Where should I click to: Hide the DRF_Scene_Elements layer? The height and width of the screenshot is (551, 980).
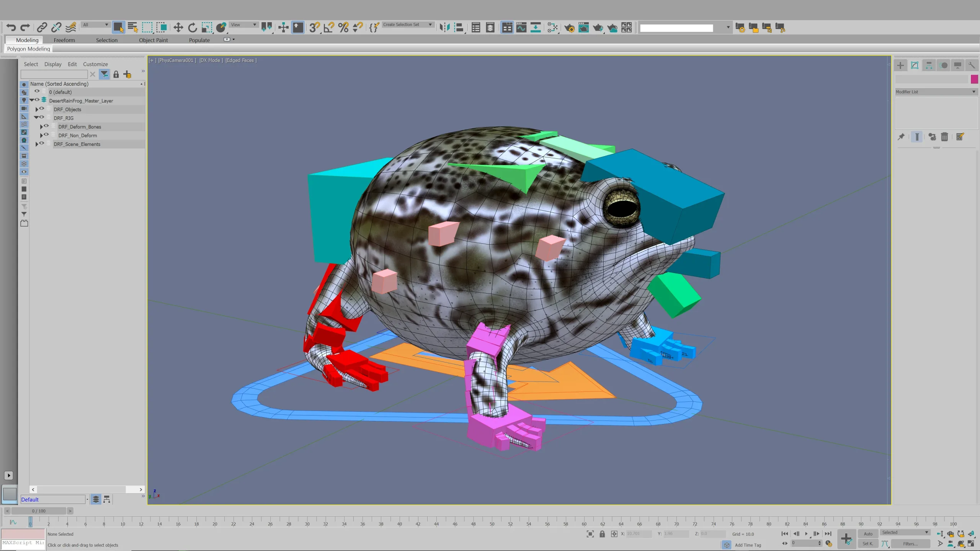(x=42, y=143)
